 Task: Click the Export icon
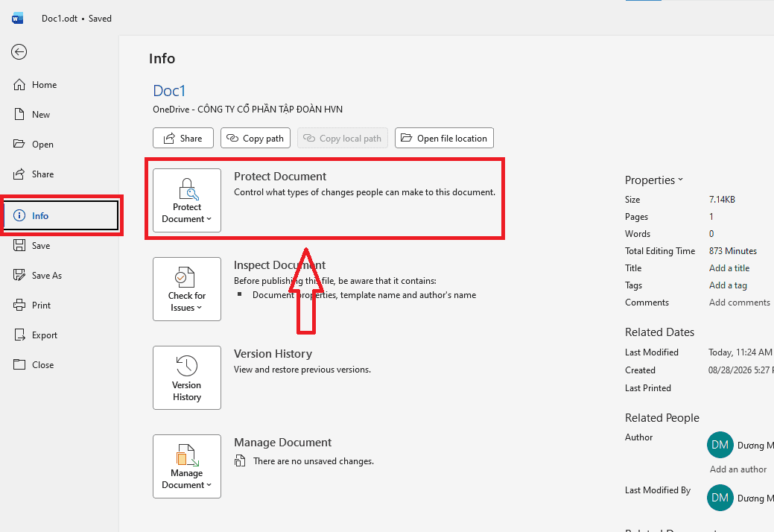[x=19, y=335]
